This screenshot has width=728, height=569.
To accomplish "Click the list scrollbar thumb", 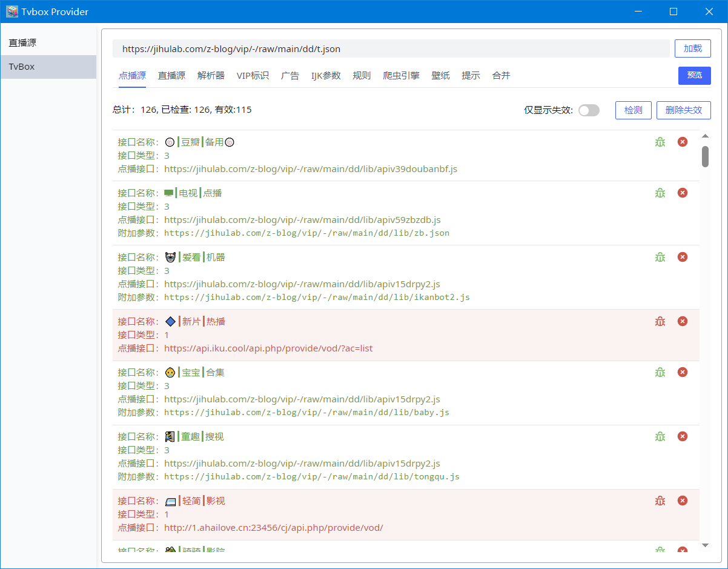I will 705,156.
